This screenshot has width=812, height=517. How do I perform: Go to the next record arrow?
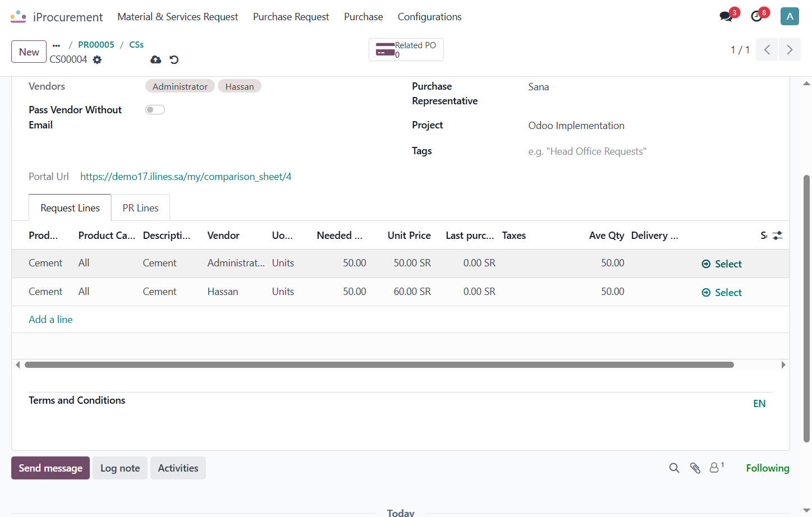tap(790, 49)
